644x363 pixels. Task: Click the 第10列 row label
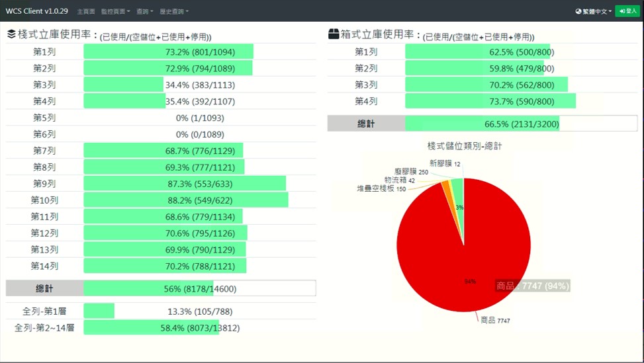44,200
